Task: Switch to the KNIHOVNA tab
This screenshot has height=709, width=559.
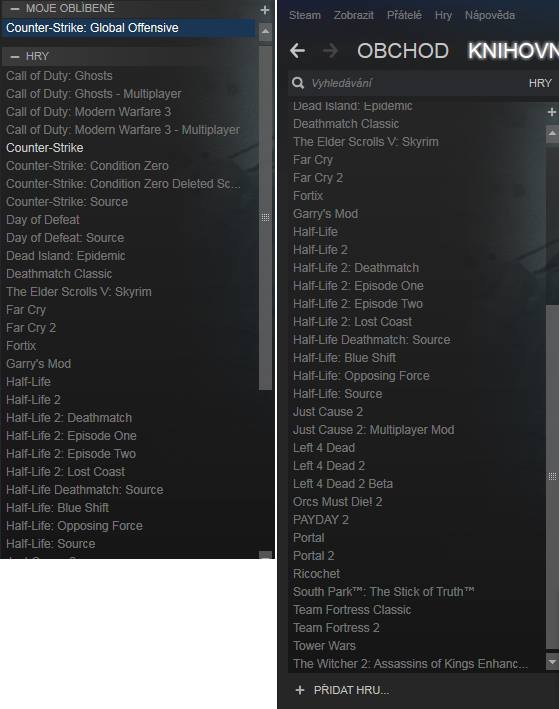Action: pos(513,51)
